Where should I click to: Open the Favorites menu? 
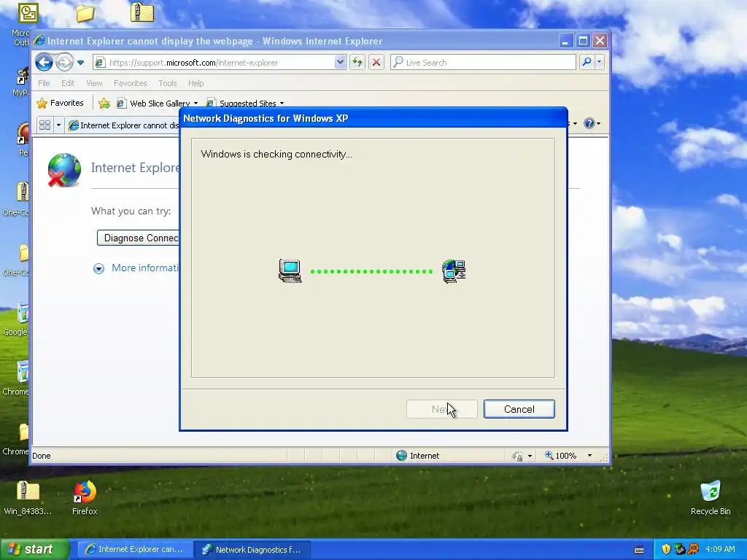130,83
